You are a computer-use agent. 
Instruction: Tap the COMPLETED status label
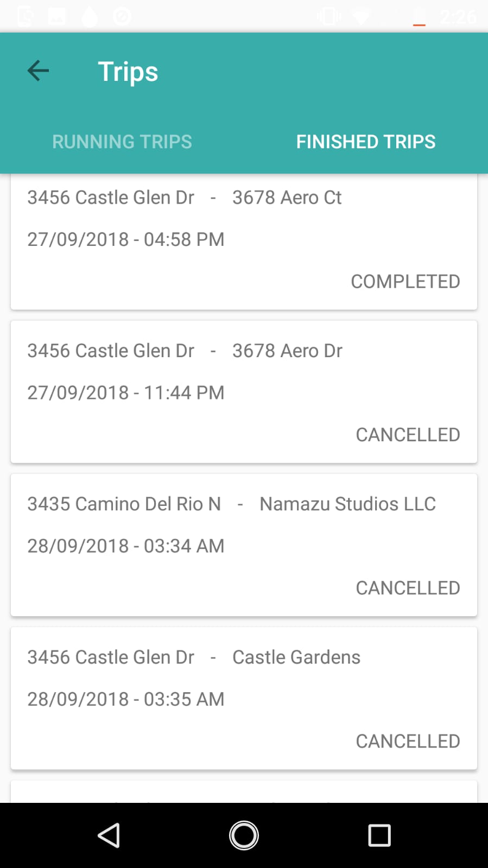[x=405, y=281]
